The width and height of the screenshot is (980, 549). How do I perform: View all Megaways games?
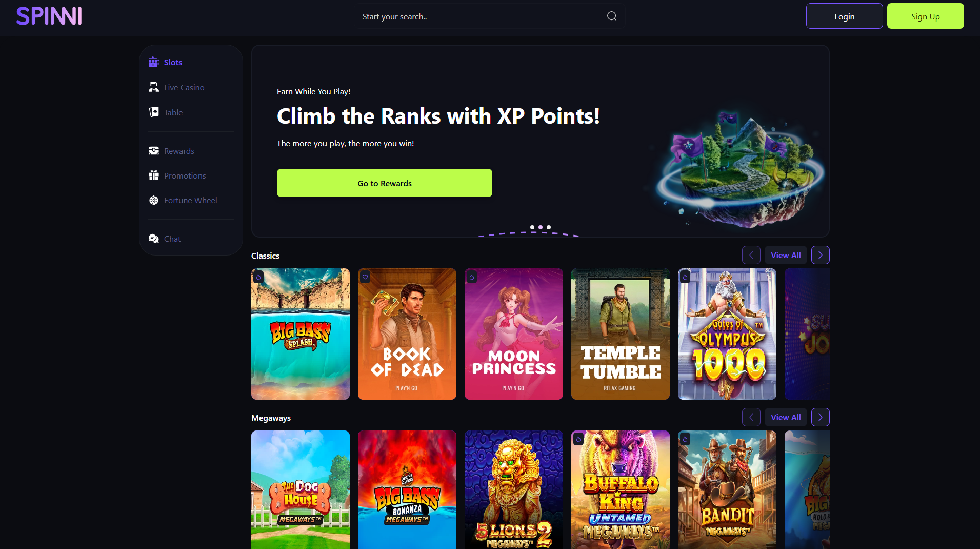click(x=786, y=417)
